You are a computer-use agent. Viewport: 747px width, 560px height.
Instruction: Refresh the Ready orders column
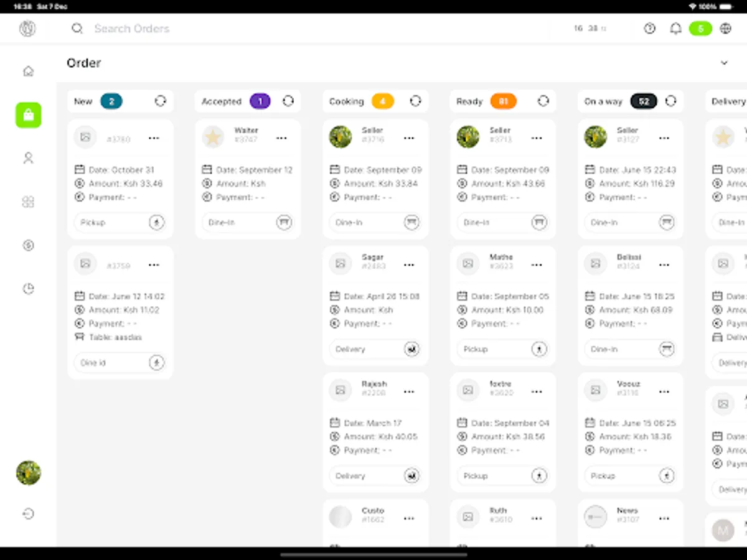(x=543, y=101)
